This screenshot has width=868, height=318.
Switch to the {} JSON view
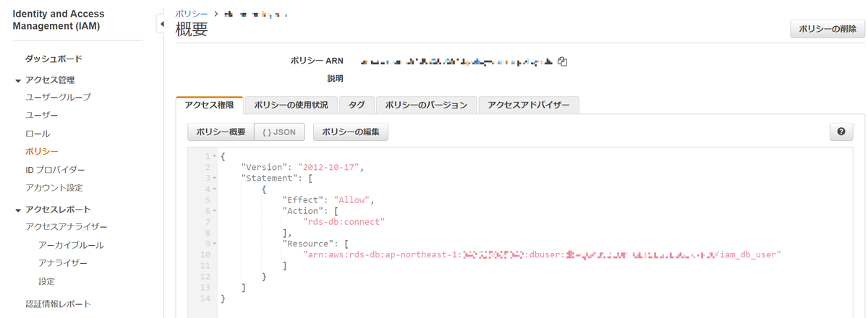coord(279,132)
